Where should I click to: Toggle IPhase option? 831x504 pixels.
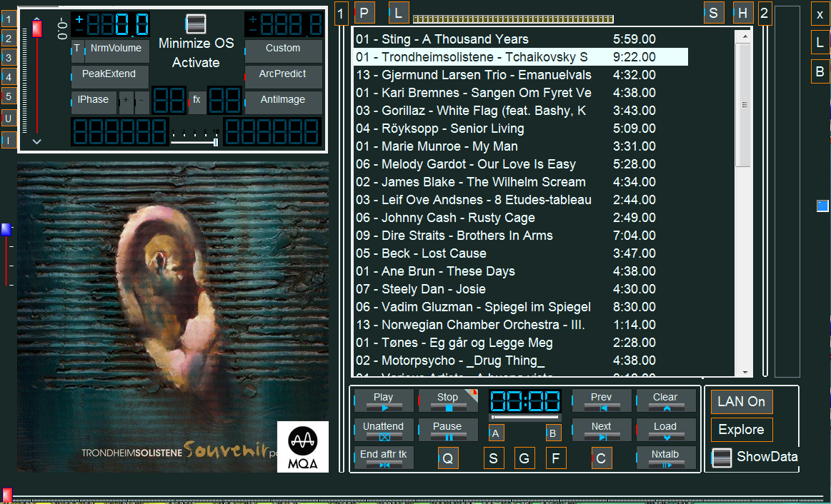pyautogui.click(x=94, y=103)
